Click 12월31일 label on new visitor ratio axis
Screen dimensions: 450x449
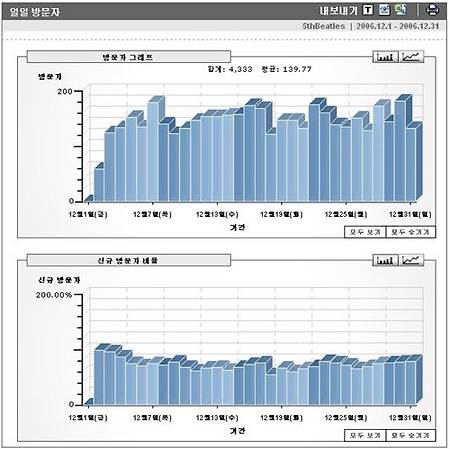click(x=410, y=418)
